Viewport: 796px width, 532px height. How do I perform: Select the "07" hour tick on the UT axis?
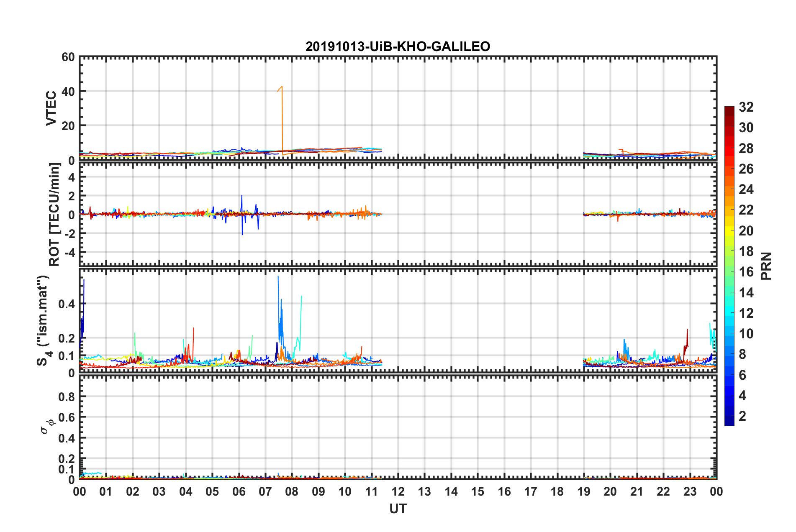pyautogui.click(x=265, y=491)
